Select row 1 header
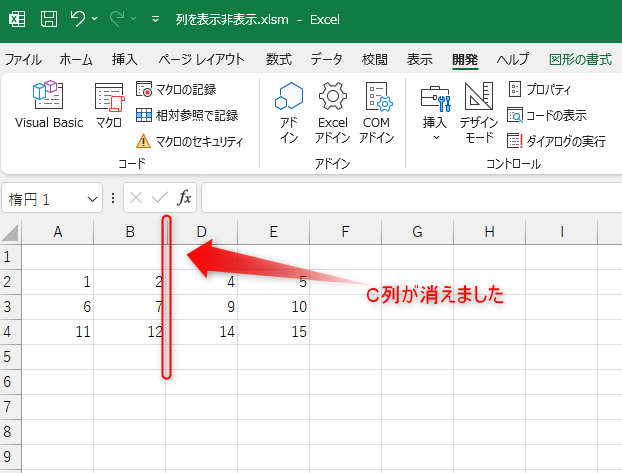Screen dimensions: 622x473 click(x=10, y=257)
